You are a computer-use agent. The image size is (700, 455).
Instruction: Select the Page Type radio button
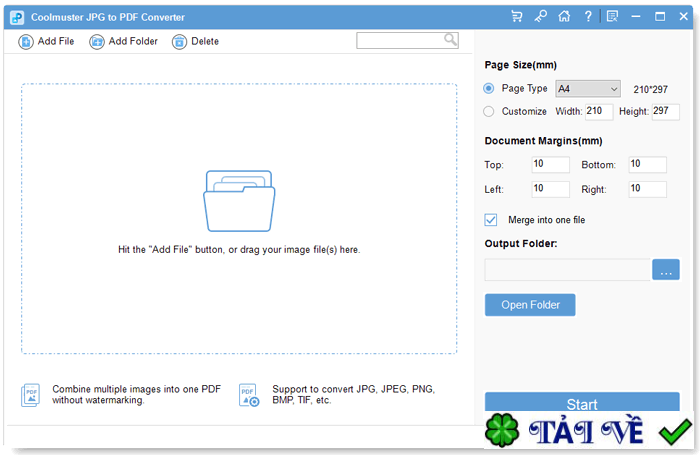(x=489, y=88)
